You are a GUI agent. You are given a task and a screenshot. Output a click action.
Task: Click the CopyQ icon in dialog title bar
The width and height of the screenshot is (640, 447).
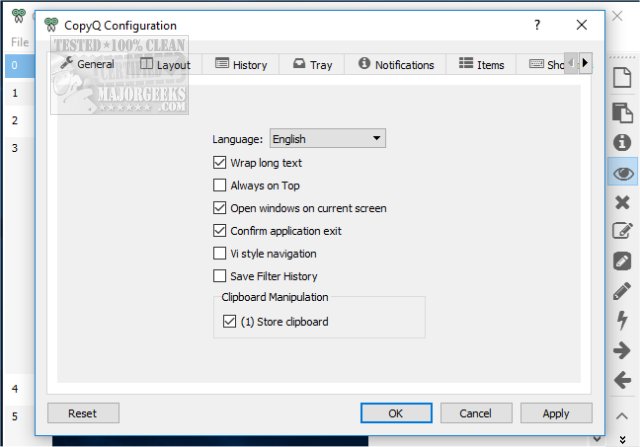coord(51,25)
